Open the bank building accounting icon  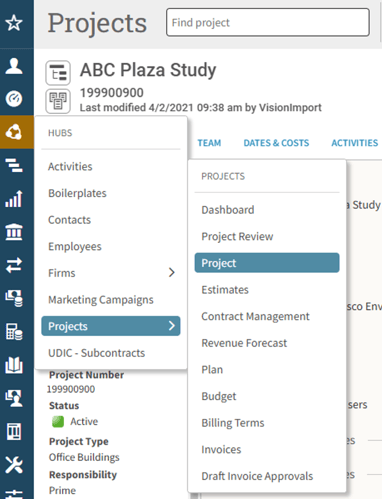coord(14,232)
